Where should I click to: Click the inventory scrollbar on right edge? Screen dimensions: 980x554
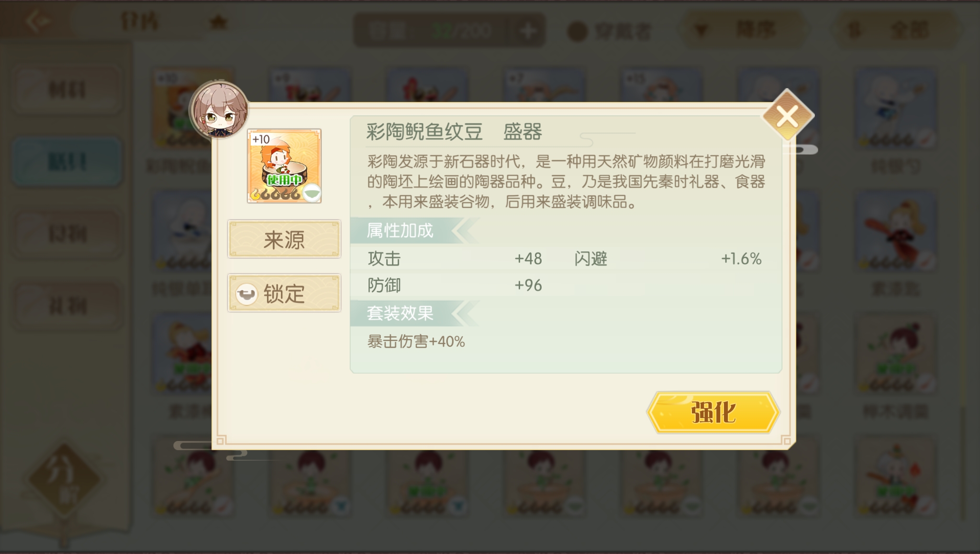963,287
